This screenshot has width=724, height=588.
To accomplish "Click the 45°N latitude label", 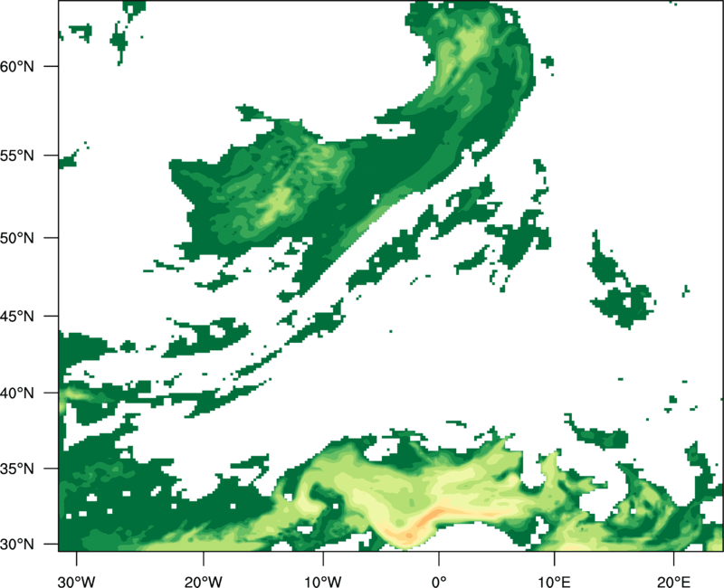I will pos(17,316).
